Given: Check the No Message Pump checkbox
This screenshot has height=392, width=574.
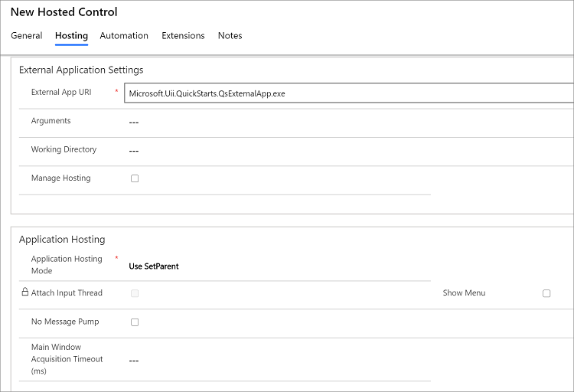Looking at the screenshot, I should 135,322.
